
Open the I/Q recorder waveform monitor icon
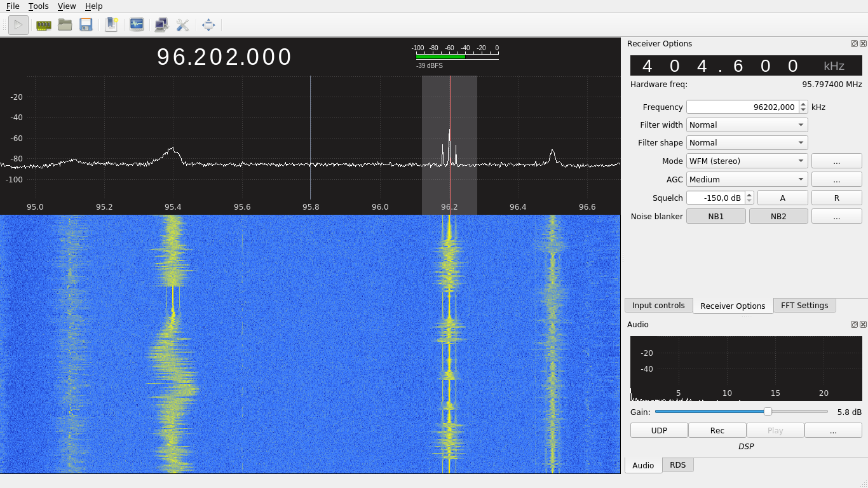pos(137,25)
